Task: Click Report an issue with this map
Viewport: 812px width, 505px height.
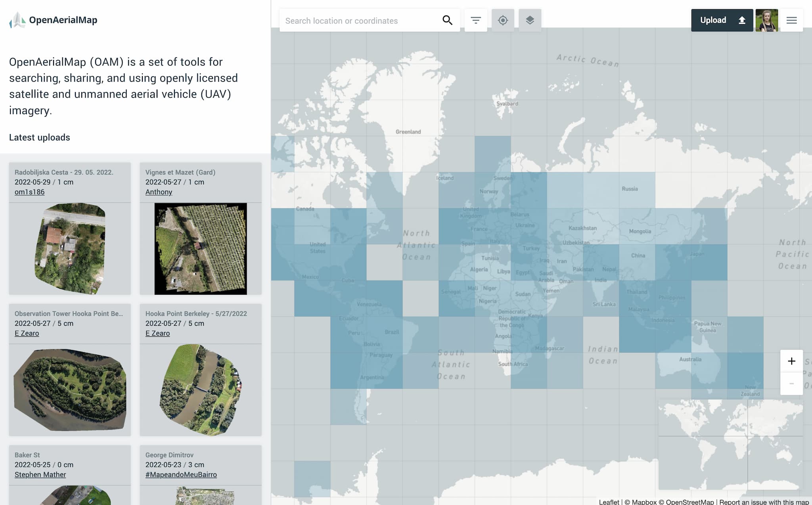Action: (x=764, y=501)
